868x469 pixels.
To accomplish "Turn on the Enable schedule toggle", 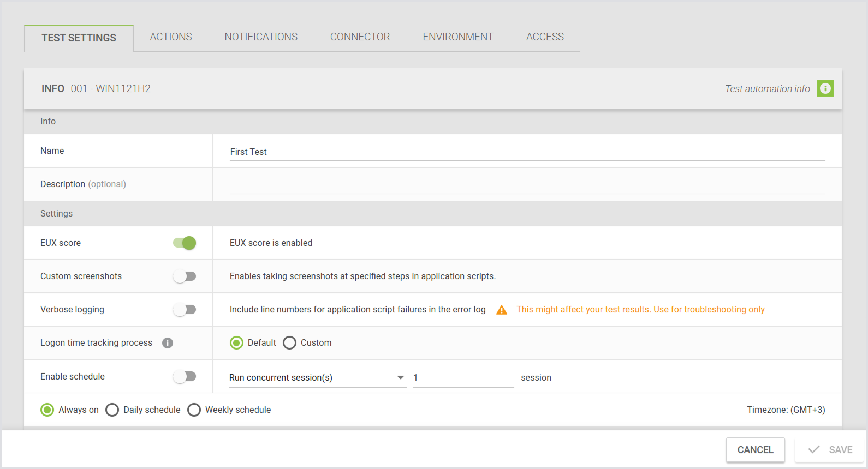I will pos(185,377).
